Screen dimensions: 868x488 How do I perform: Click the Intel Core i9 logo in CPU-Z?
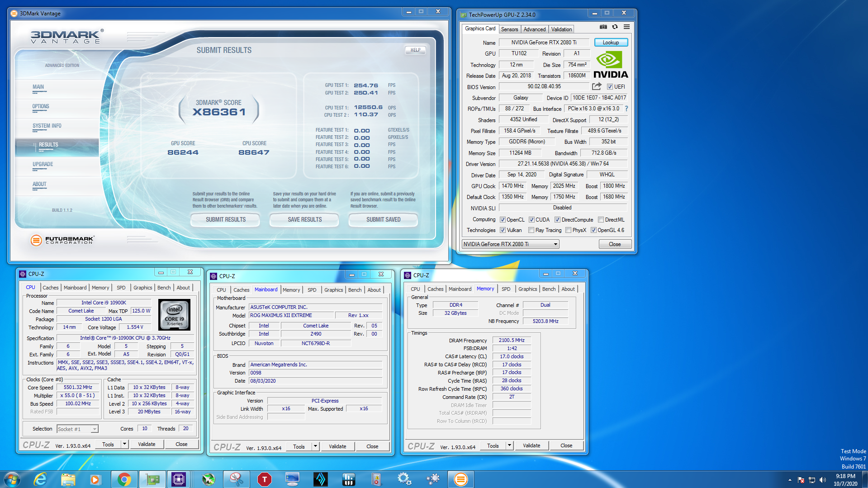pyautogui.click(x=174, y=315)
